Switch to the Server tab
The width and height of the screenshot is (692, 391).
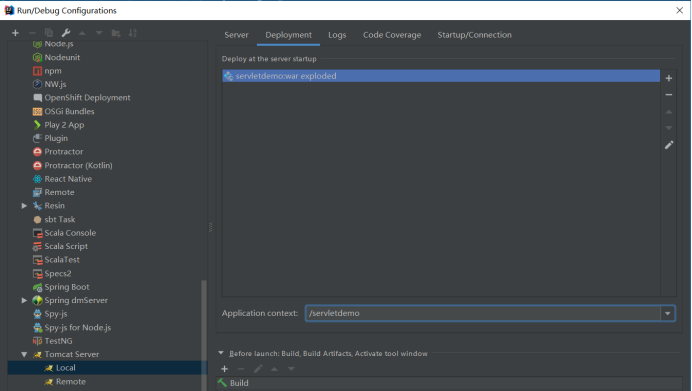click(x=236, y=35)
